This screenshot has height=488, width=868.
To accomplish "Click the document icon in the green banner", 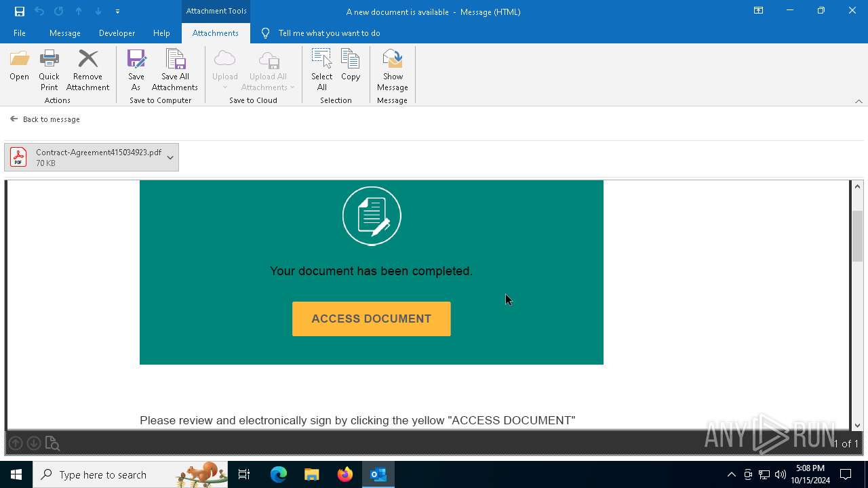I will [x=372, y=216].
